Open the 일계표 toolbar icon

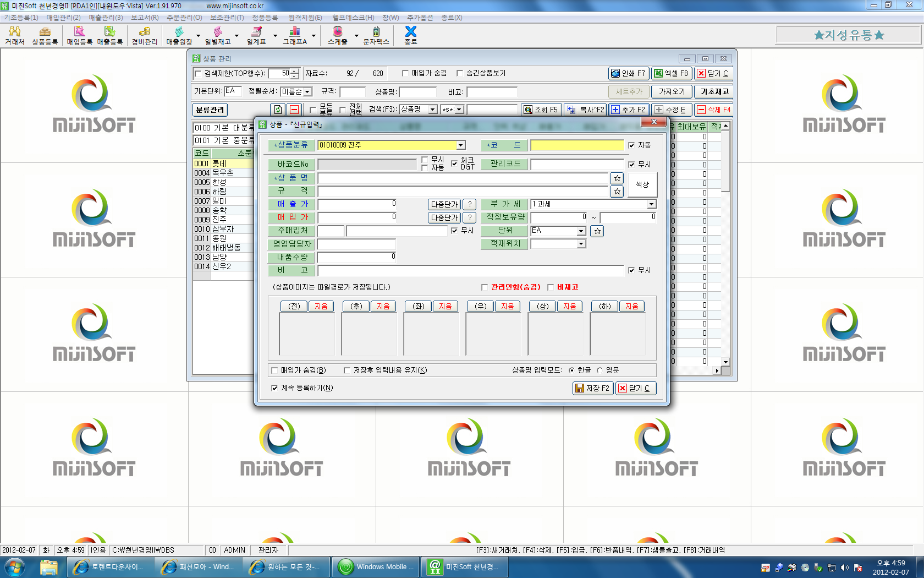[256, 35]
